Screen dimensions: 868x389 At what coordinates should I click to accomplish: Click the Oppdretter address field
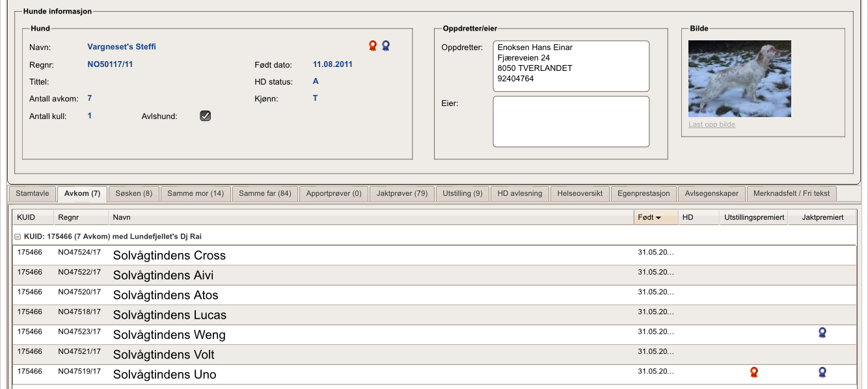click(x=571, y=66)
